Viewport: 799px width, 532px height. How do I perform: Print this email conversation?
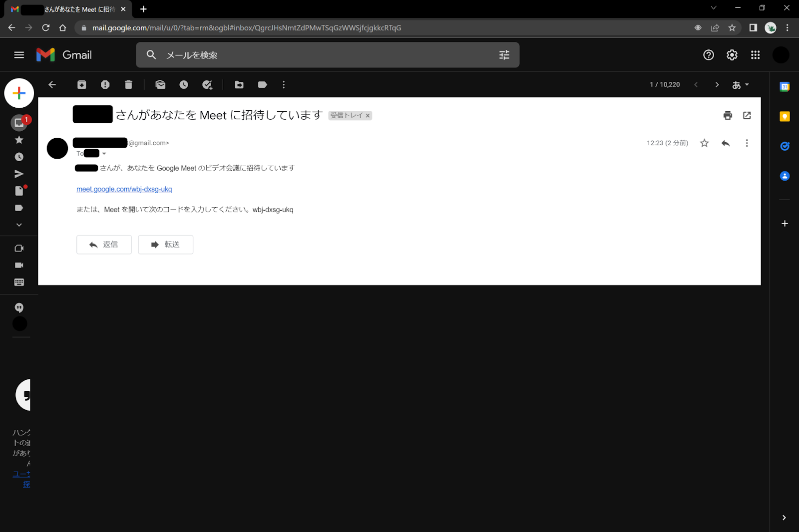tap(728, 115)
